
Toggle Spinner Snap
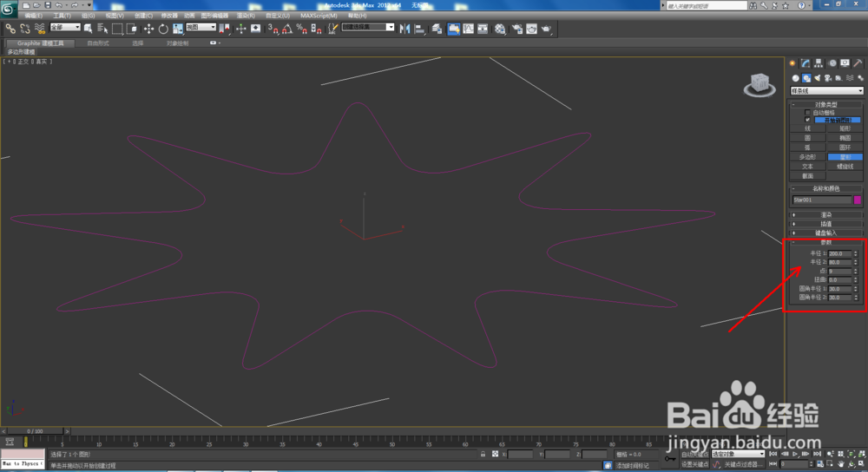pos(316,29)
